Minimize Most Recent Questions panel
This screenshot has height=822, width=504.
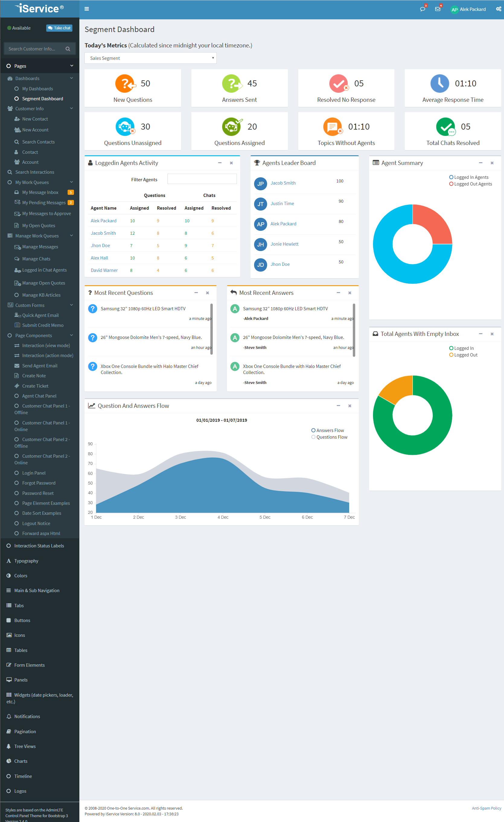pos(196,292)
